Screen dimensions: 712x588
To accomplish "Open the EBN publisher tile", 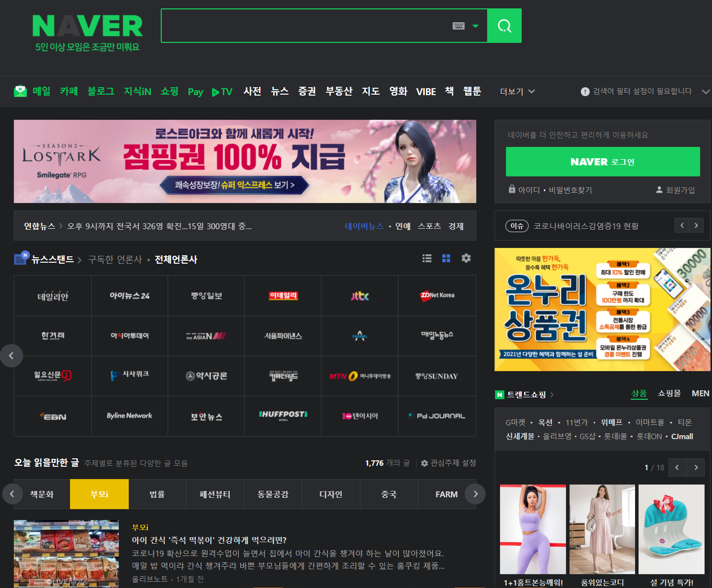I will click(53, 415).
